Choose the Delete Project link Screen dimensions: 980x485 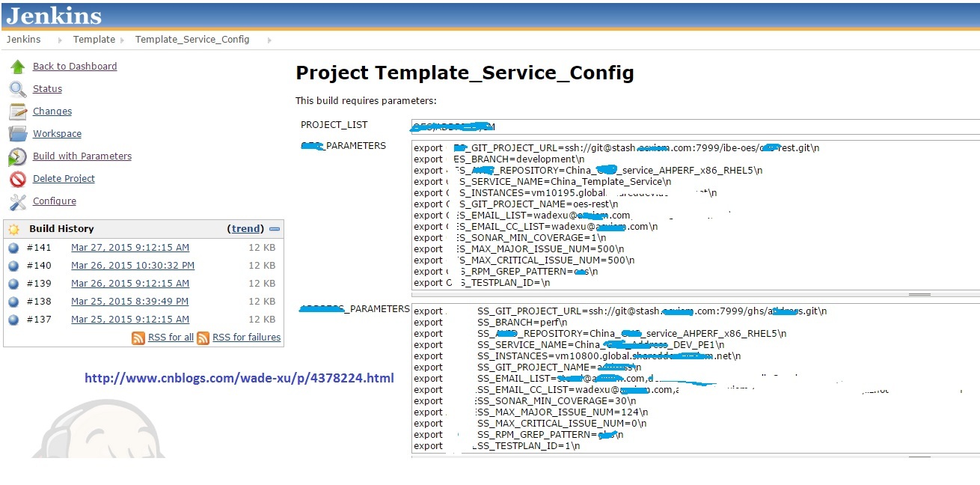point(64,179)
